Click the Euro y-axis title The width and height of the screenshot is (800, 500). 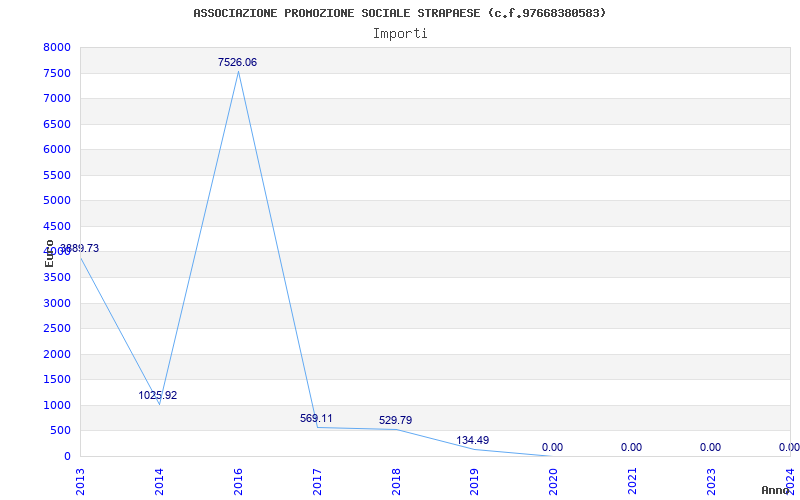(49, 253)
